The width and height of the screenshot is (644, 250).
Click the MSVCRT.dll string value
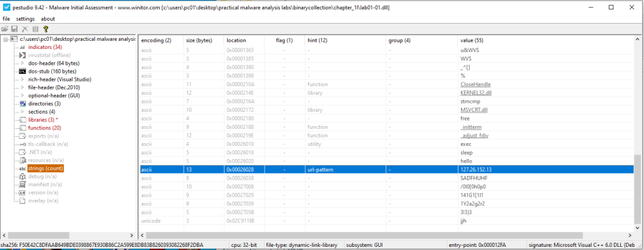click(x=474, y=109)
